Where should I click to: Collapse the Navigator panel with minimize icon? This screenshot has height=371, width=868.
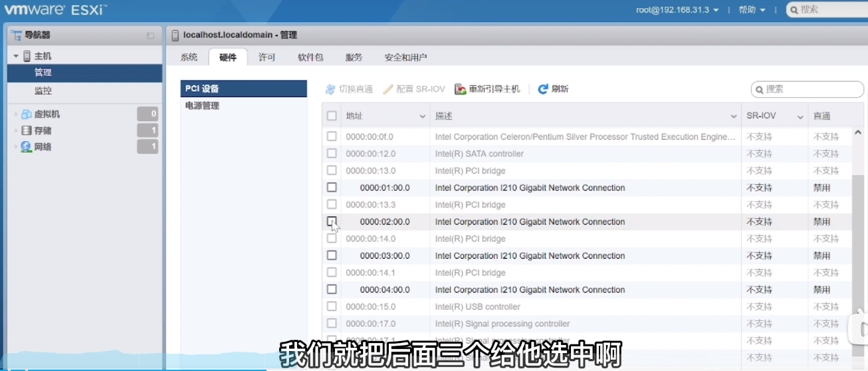(150, 35)
